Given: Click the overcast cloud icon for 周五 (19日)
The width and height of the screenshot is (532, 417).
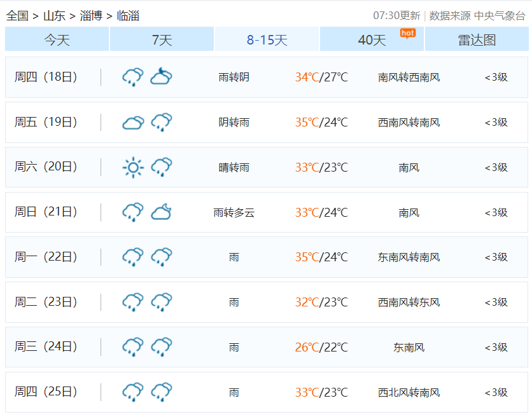Looking at the screenshot, I should click(x=133, y=123).
